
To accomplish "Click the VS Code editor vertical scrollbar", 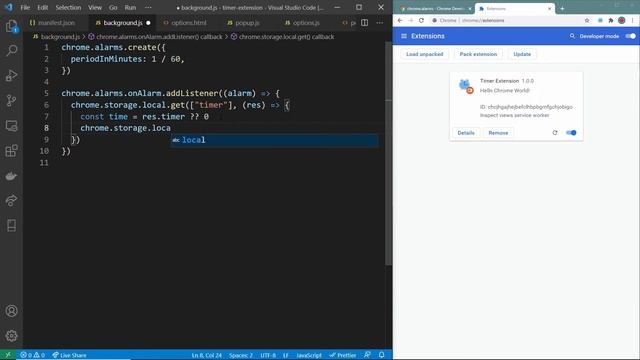I will (388, 153).
